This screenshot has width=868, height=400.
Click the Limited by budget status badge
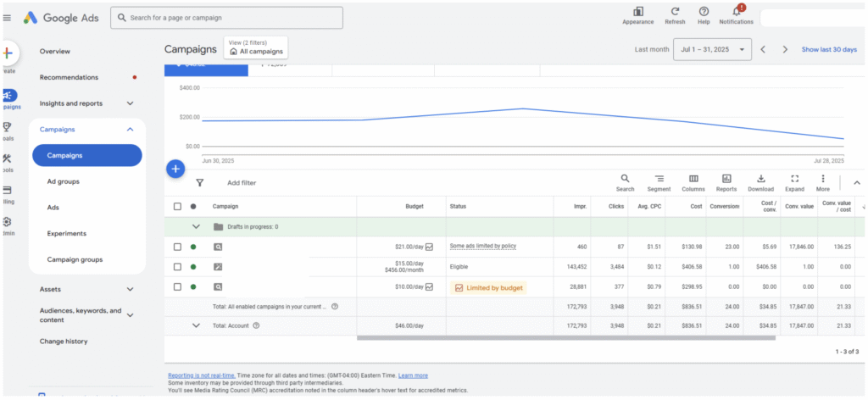click(x=490, y=288)
